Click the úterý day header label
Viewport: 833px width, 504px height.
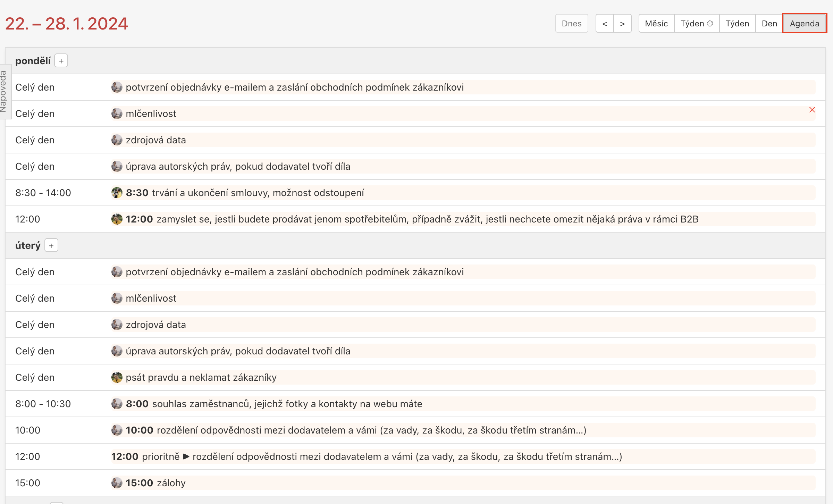tap(28, 245)
